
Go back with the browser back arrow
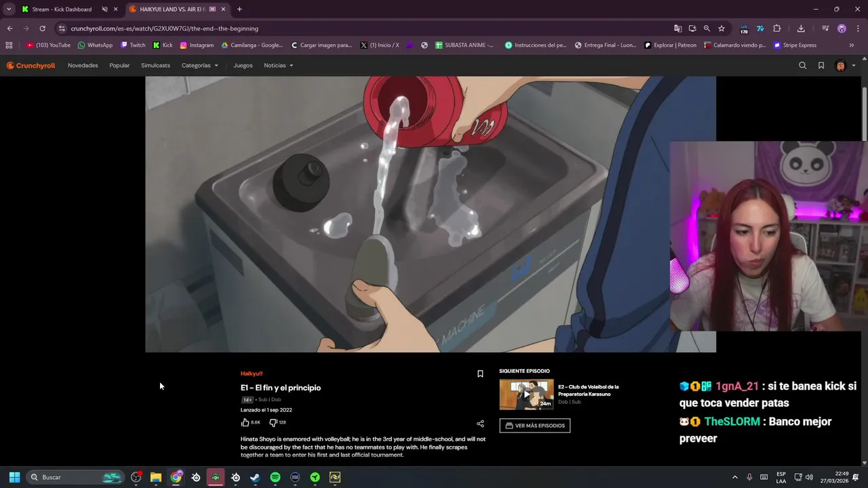[10, 28]
